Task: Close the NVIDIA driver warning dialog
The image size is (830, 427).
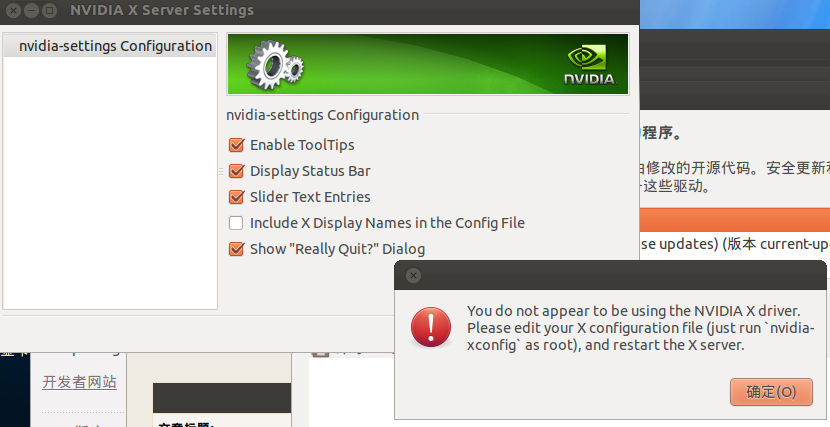Action: point(413,275)
